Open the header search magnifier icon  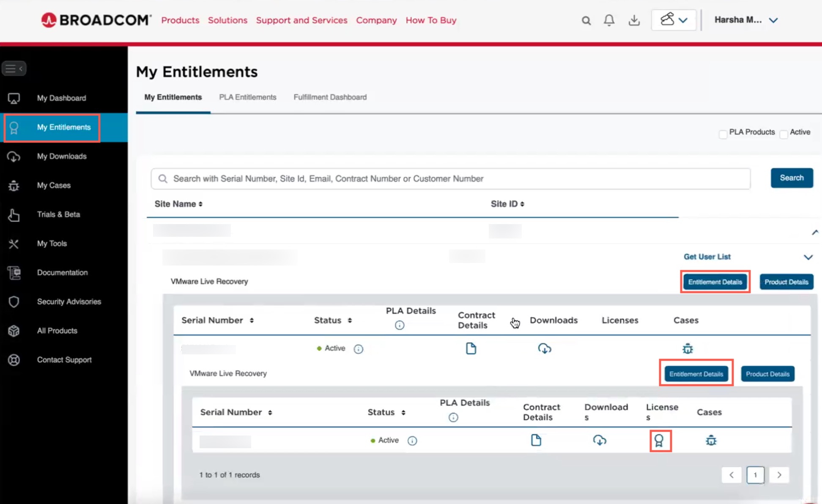tap(586, 20)
